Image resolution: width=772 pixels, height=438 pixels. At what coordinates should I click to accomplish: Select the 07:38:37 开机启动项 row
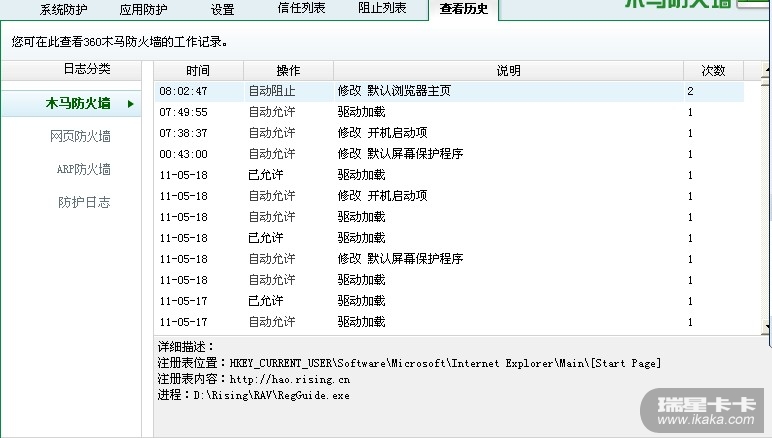pos(449,133)
